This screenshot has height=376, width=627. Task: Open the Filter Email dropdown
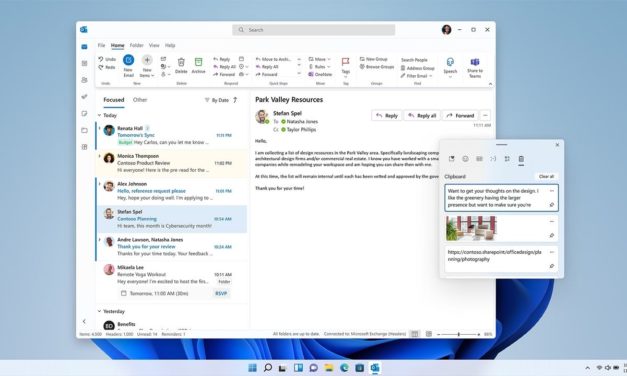click(x=417, y=76)
